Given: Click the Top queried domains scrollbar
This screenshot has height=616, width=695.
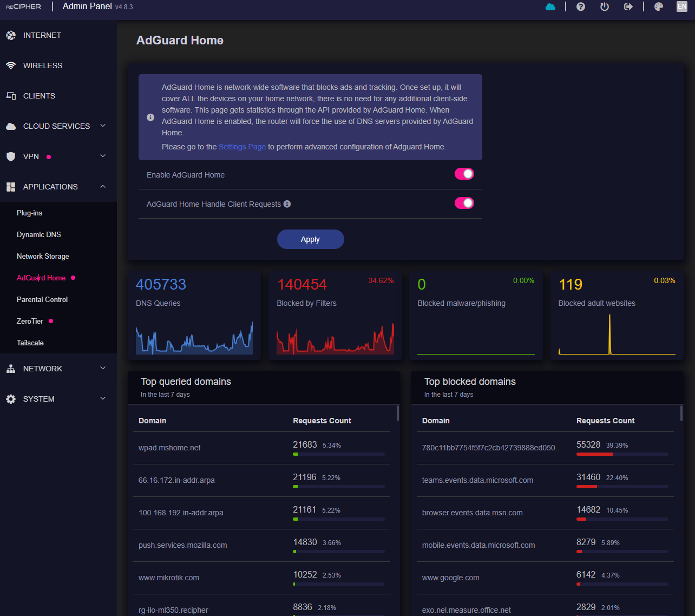Looking at the screenshot, I should [398, 414].
